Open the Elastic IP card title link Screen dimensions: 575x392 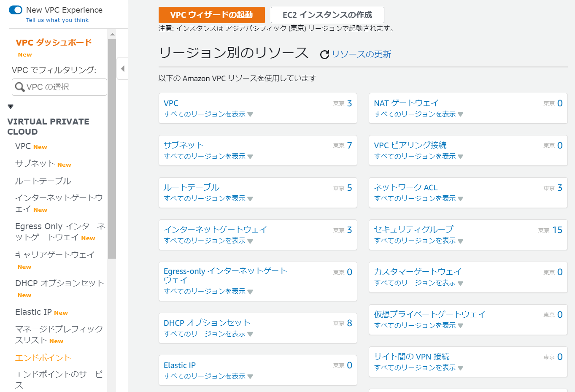pyautogui.click(x=180, y=365)
